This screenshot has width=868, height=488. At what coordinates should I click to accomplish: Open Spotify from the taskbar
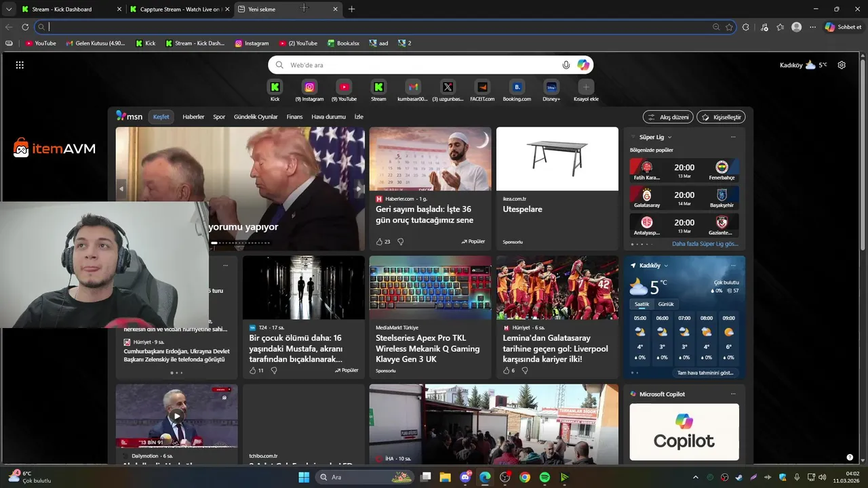[545, 477]
